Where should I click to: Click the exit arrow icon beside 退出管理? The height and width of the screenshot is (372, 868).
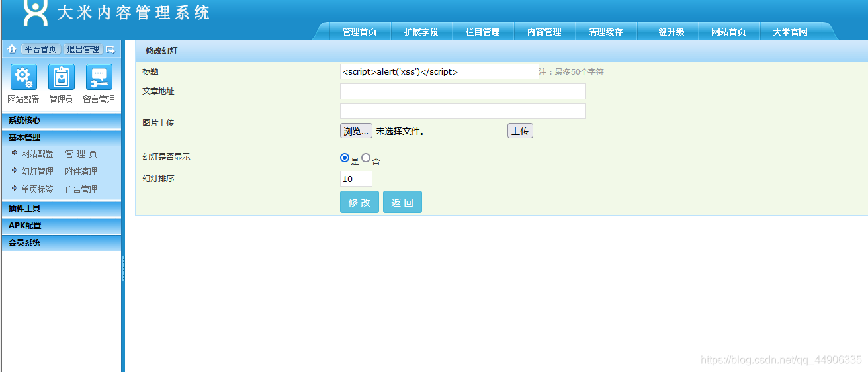click(110, 50)
